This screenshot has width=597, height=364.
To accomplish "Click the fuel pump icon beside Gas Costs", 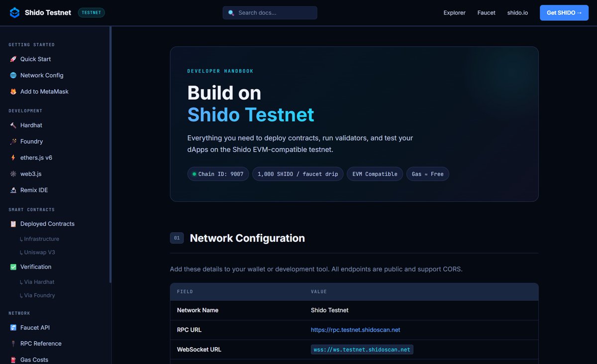I will [13, 360].
